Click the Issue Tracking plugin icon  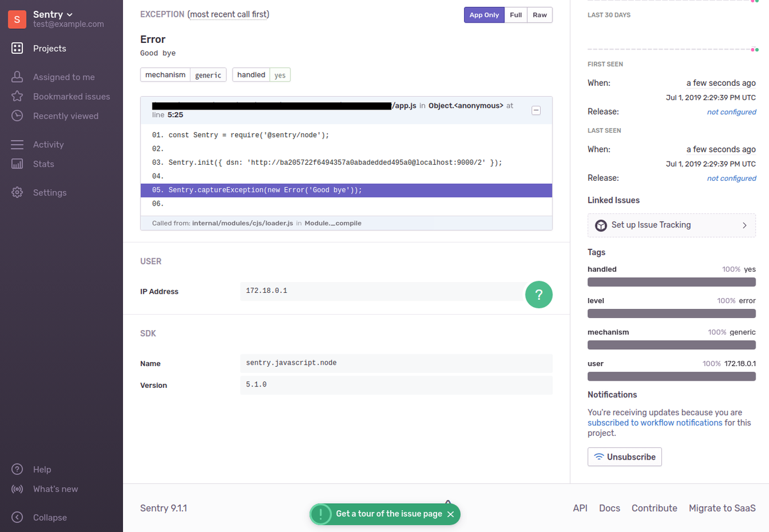(601, 225)
